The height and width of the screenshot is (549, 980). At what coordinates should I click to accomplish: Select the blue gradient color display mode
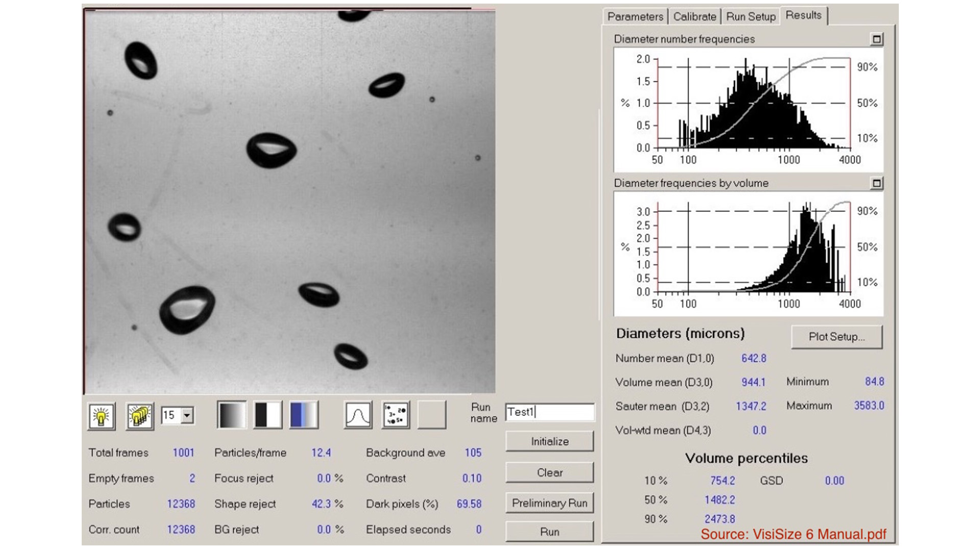(304, 415)
